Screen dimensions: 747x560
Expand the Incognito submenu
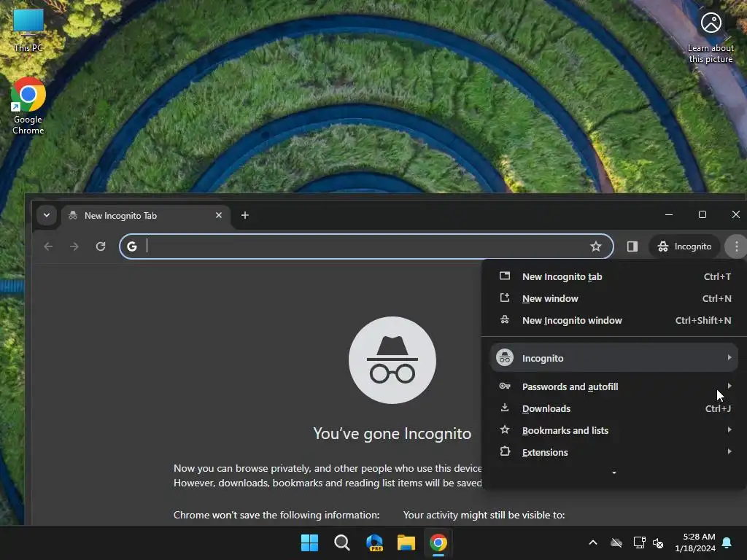614,357
